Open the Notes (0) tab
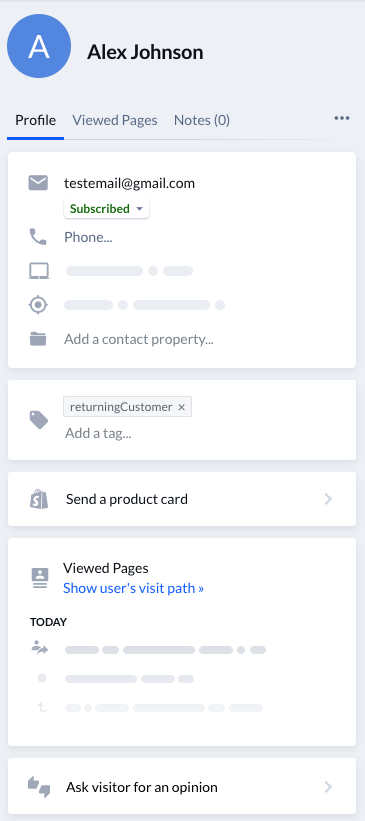The height and width of the screenshot is (821, 365). tap(202, 120)
